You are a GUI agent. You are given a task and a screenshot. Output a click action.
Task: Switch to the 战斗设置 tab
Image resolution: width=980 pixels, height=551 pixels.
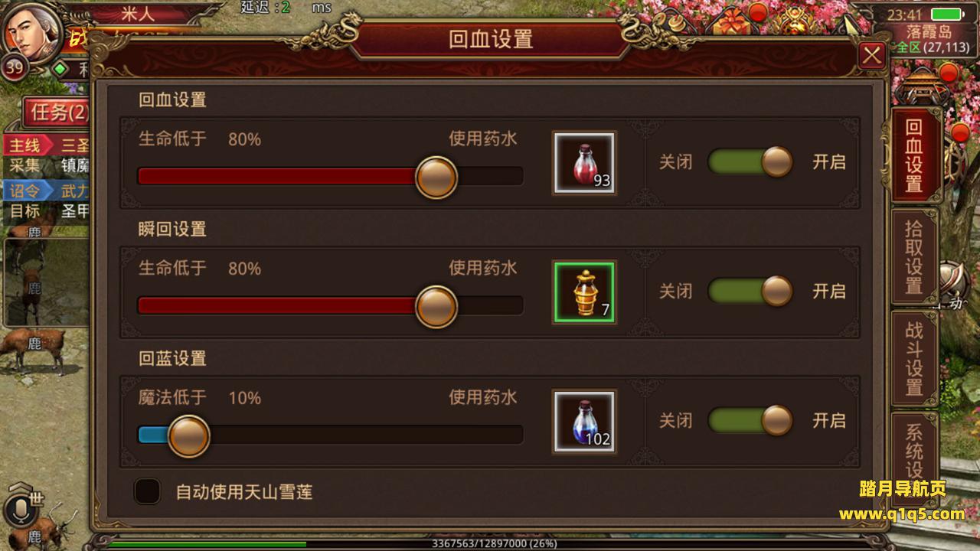point(914,358)
